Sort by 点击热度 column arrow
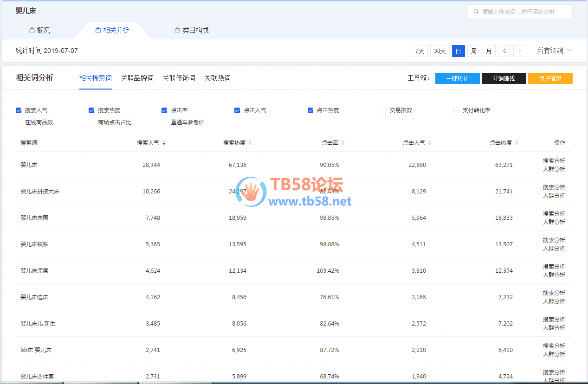Viewport: 588px width, 384px height. point(517,143)
